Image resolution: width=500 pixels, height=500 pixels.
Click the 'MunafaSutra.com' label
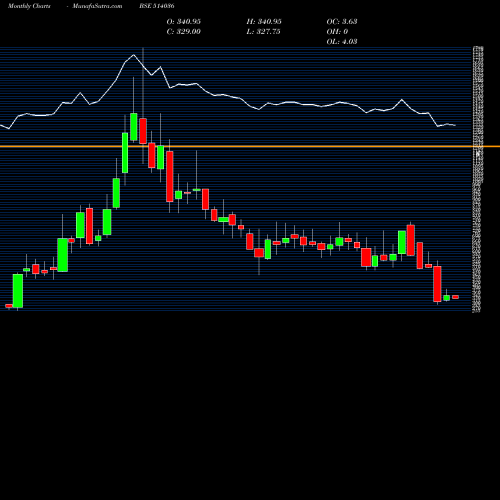click(97, 6)
